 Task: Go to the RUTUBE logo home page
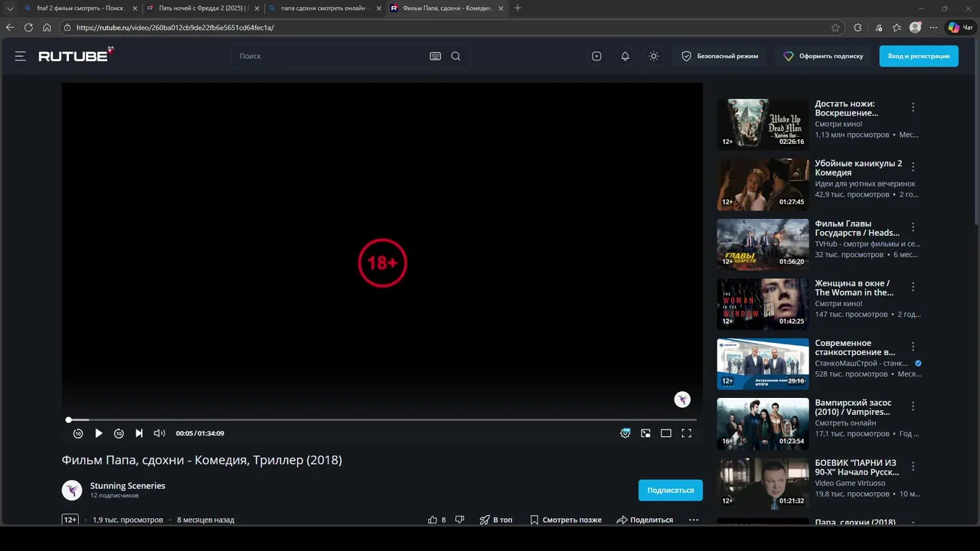[76, 55]
